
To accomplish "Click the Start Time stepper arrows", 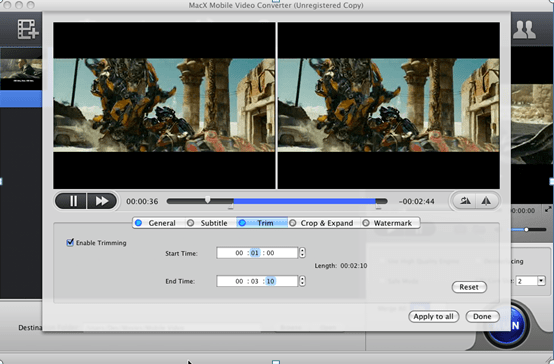I will pyautogui.click(x=302, y=253).
